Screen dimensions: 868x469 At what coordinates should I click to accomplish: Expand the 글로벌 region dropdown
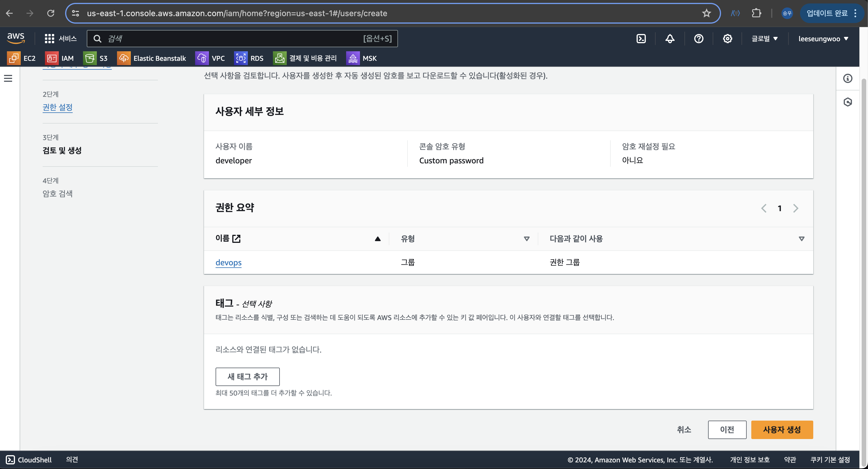click(x=764, y=39)
